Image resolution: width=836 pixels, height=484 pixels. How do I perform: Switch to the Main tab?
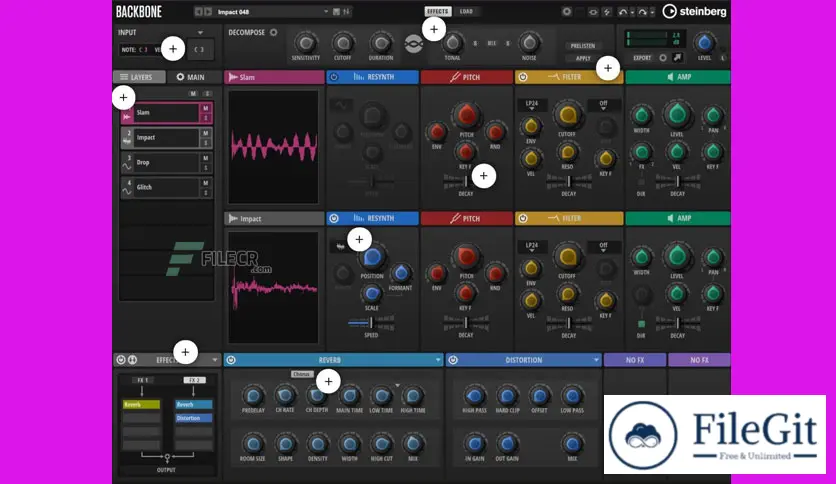click(193, 77)
